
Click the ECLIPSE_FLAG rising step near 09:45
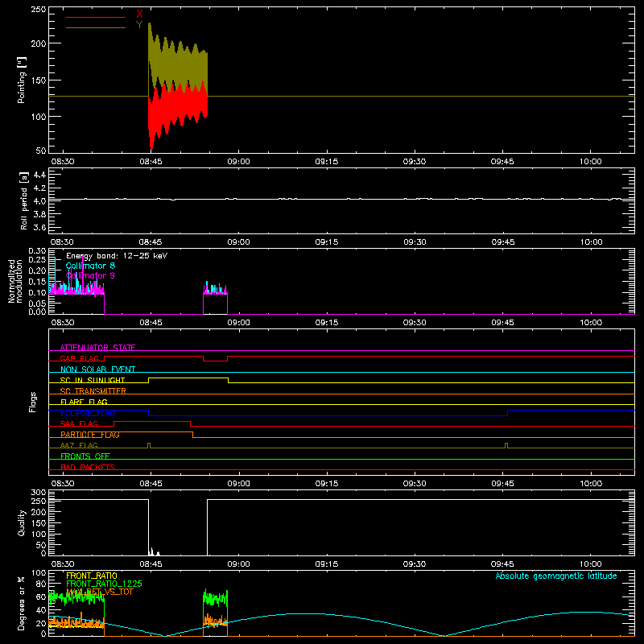508,413
